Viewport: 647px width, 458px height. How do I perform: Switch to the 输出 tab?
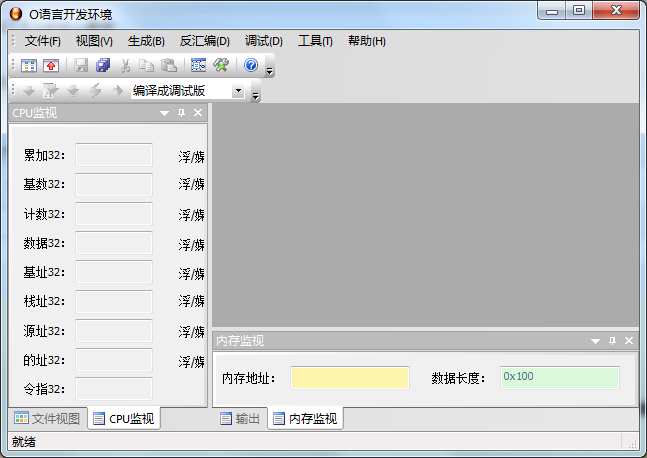pos(240,419)
